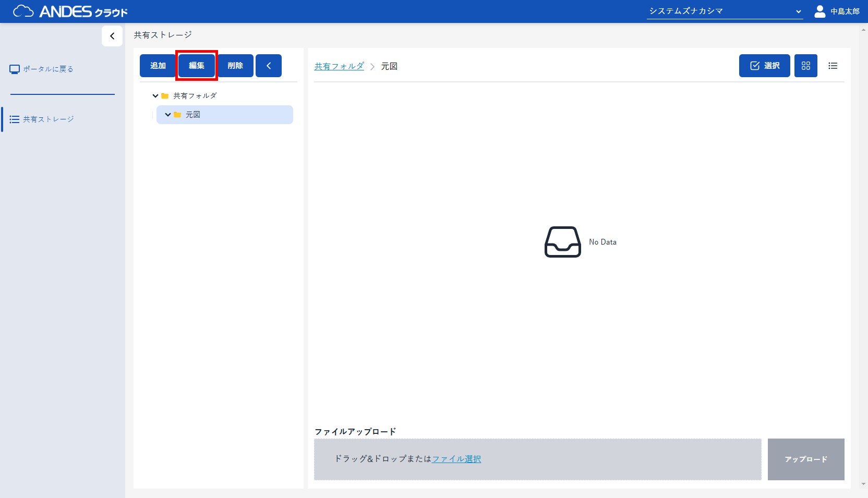The width and height of the screenshot is (868, 498).
Task: Click the ファイル選択 link in upload area
Action: click(456, 459)
